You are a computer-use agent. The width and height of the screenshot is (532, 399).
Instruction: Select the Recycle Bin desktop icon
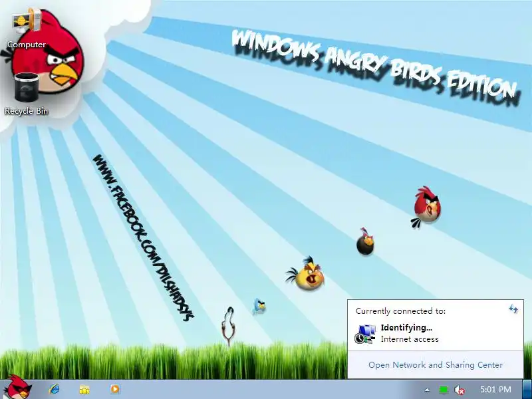[x=26, y=94]
